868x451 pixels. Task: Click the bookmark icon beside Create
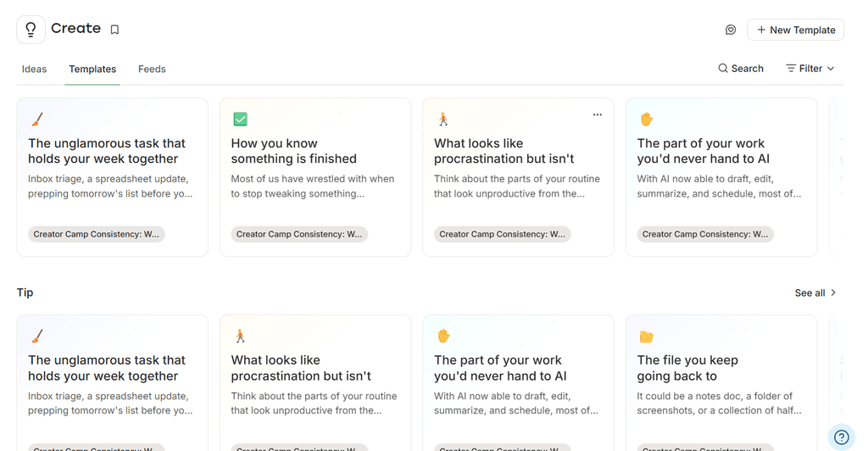(x=114, y=30)
